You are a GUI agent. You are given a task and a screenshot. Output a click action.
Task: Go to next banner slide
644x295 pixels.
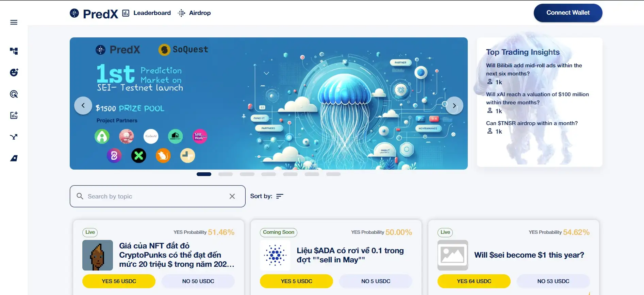[454, 106]
